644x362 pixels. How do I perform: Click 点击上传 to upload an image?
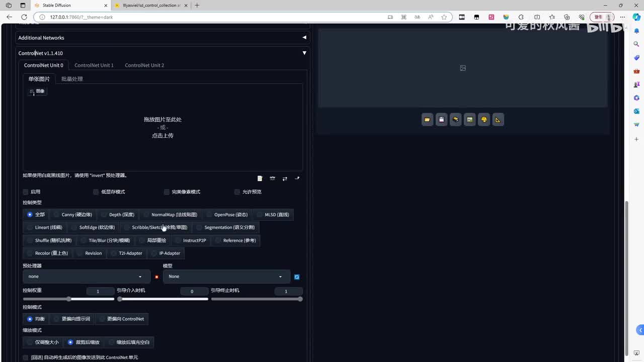(163, 136)
